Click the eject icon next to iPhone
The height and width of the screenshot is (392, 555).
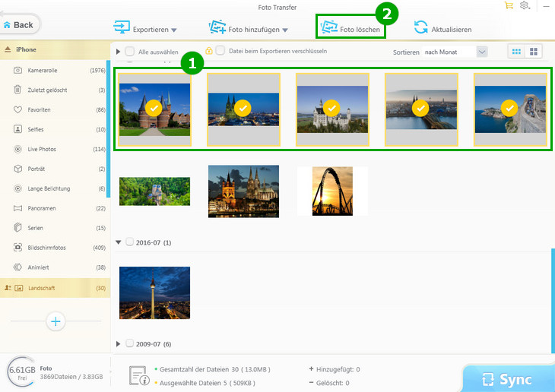pyautogui.click(x=8, y=49)
